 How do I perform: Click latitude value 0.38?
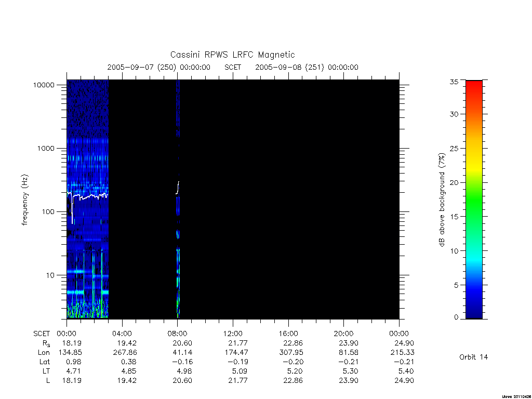[129, 362]
